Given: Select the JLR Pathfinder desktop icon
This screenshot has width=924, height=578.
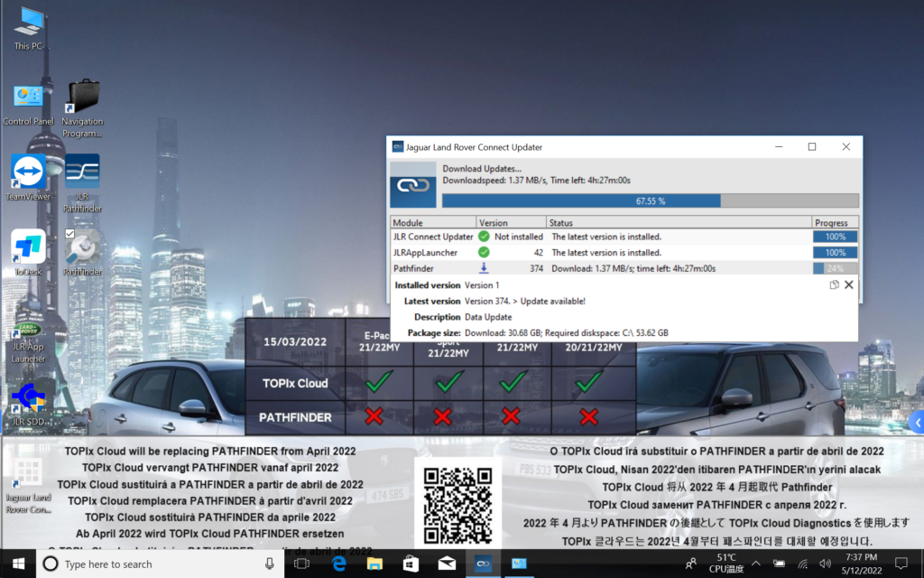Looking at the screenshot, I should [x=82, y=172].
